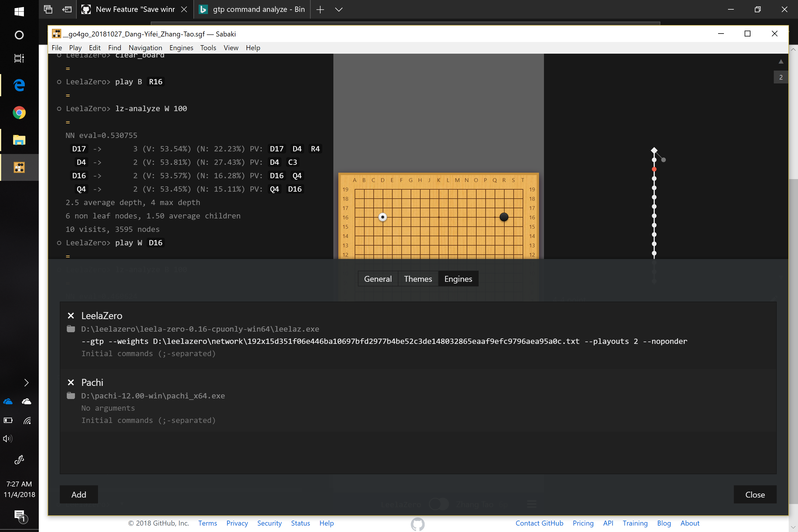Click the red current node in game tree

pos(654,169)
